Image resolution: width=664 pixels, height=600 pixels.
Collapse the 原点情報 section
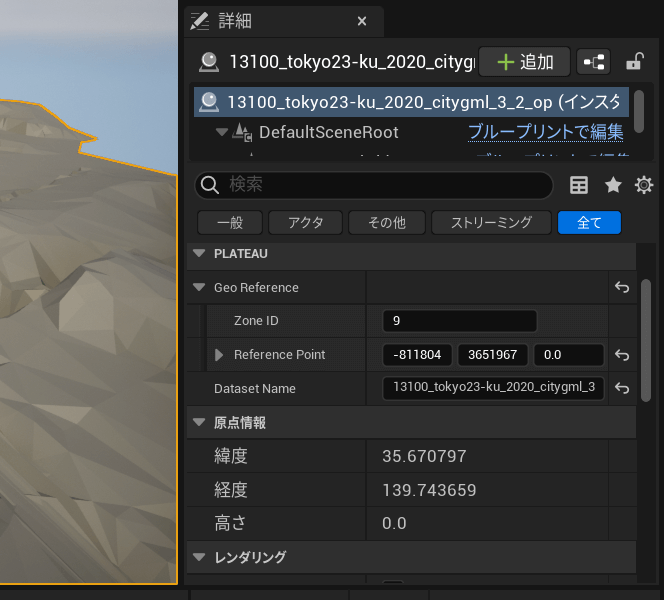click(198, 423)
